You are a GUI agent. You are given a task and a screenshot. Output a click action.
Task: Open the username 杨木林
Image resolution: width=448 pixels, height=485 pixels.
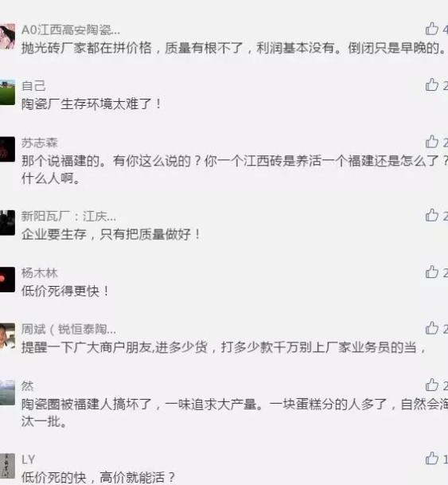tap(40, 273)
